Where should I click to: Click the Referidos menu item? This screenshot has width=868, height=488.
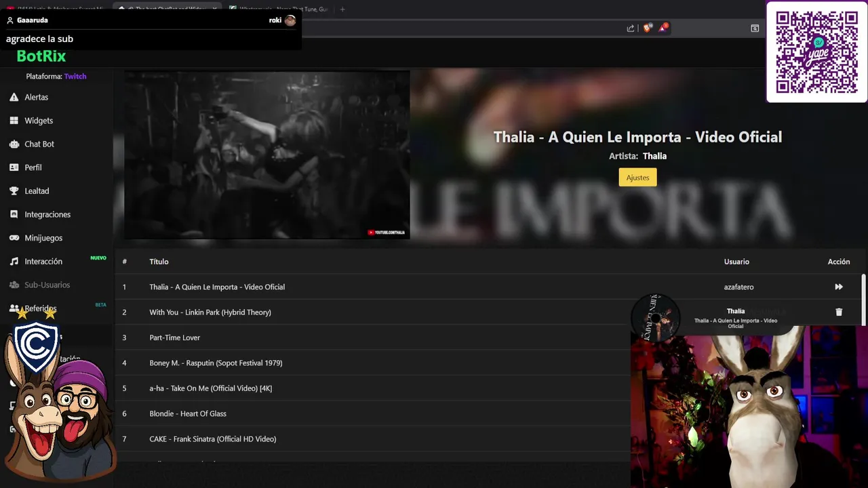[x=41, y=308]
